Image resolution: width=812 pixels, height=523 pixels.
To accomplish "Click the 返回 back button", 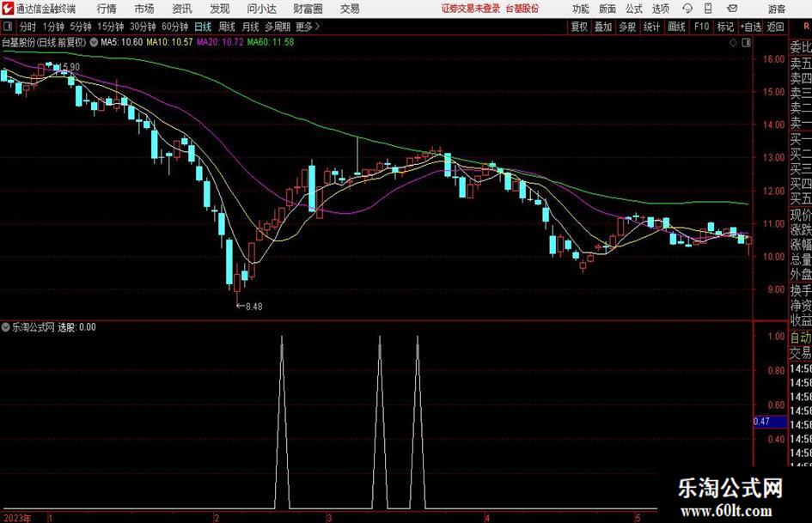I will [775, 27].
